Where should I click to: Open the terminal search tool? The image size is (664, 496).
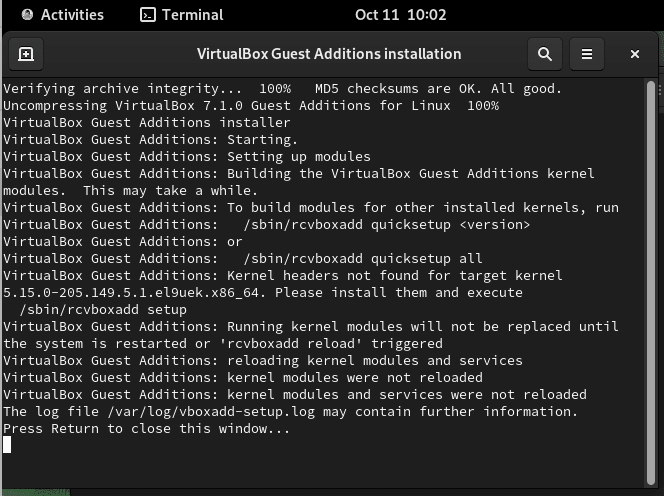tap(545, 54)
